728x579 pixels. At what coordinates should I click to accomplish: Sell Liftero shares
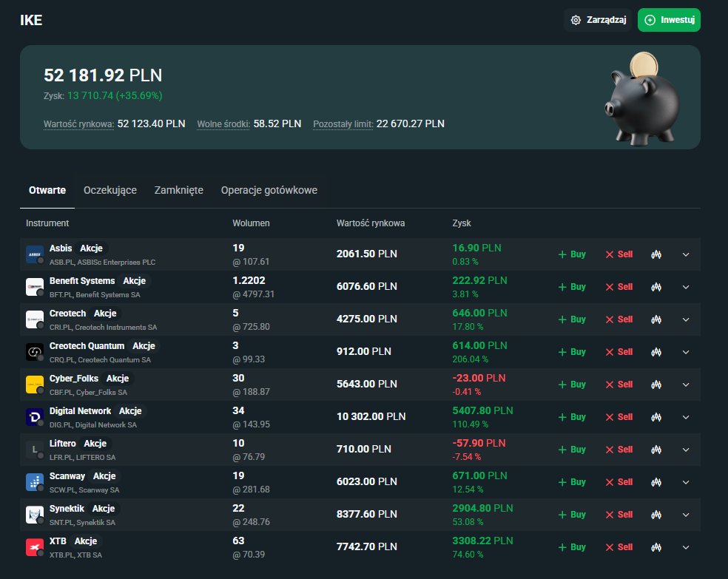(619, 449)
